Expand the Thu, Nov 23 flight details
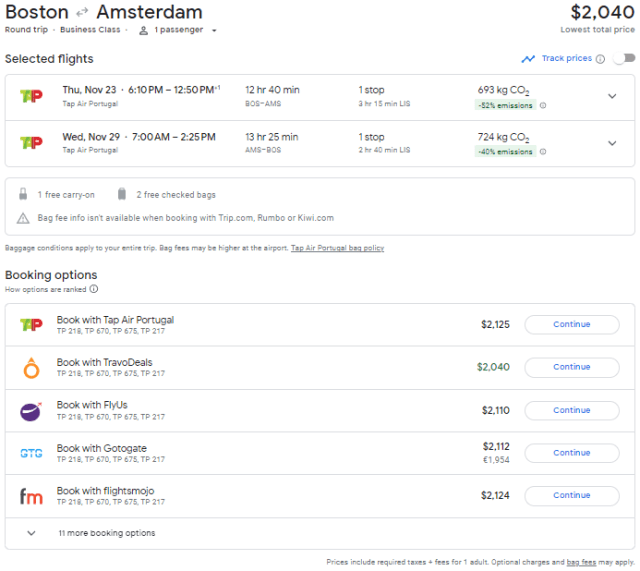The height and width of the screenshot is (571, 640). tap(612, 96)
